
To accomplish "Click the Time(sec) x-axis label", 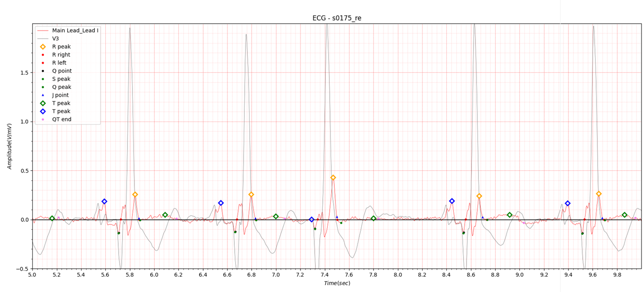I will [x=337, y=283].
